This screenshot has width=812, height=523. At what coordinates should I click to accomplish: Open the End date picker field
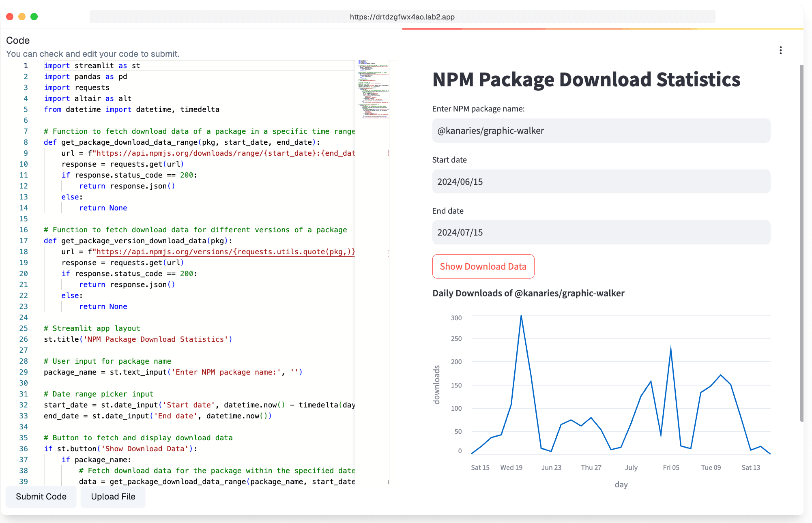601,232
